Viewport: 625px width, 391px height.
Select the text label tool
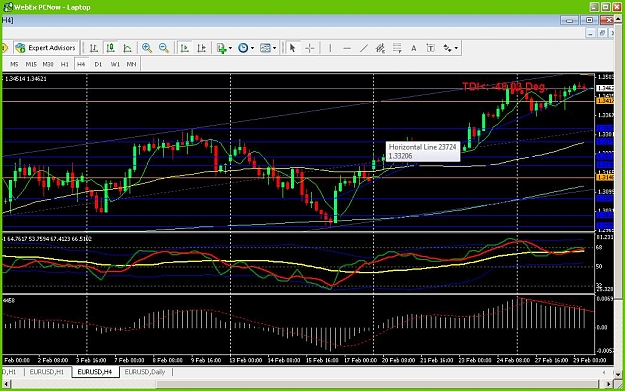click(430, 48)
